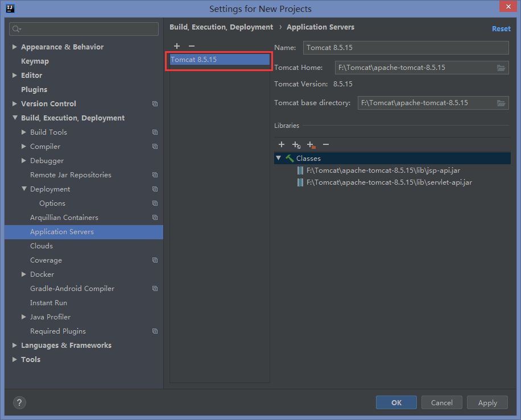Image resolution: width=521 pixels, height=420 pixels.
Task: Open Plugins settings
Action: (34, 90)
